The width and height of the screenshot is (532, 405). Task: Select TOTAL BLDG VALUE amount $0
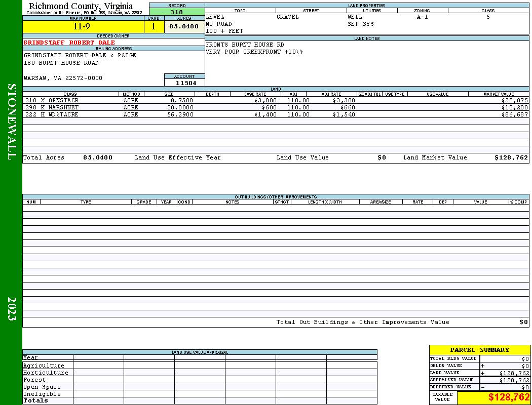coord(525,359)
